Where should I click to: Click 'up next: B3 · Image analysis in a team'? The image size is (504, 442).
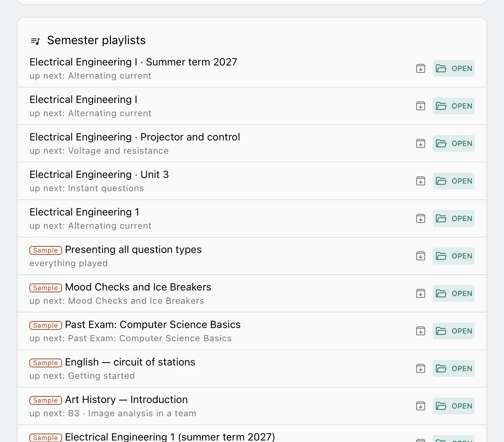click(x=113, y=413)
